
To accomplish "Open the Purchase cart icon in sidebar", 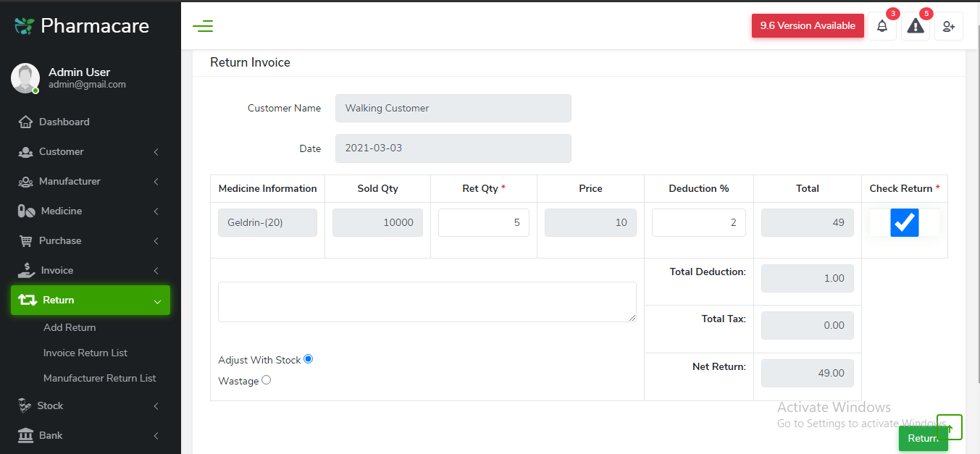I will pyautogui.click(x=25, y=240).
